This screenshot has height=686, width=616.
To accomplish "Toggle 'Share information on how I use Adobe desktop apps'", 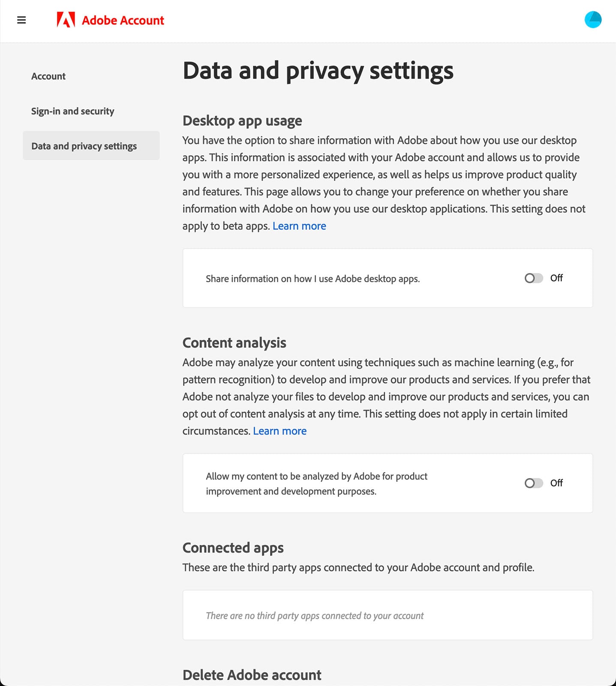I will (534, 278).
